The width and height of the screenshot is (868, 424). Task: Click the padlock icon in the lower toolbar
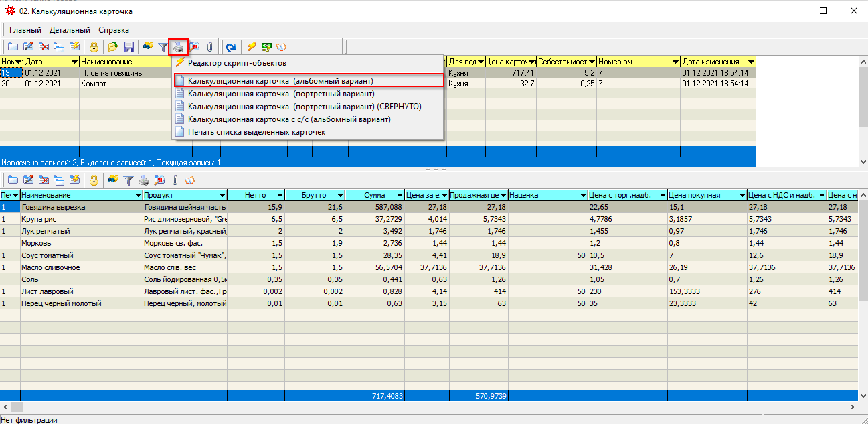[x=94, y=180]
